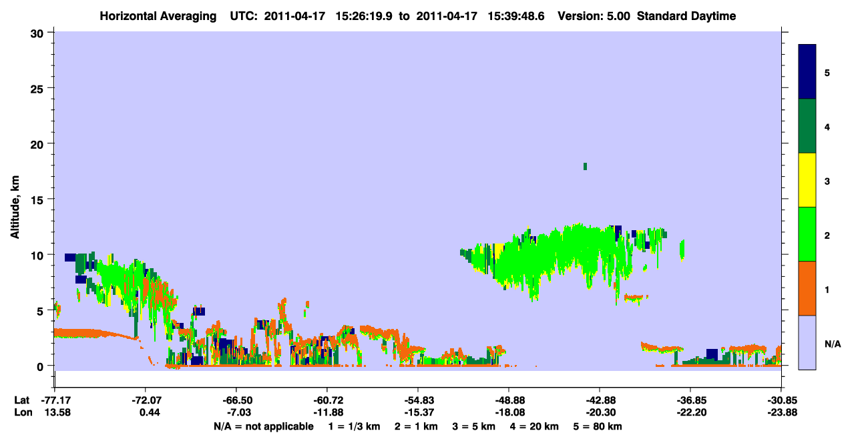Click longitude value -15.37
The image size is (868, 445).
tap(418, 412)
